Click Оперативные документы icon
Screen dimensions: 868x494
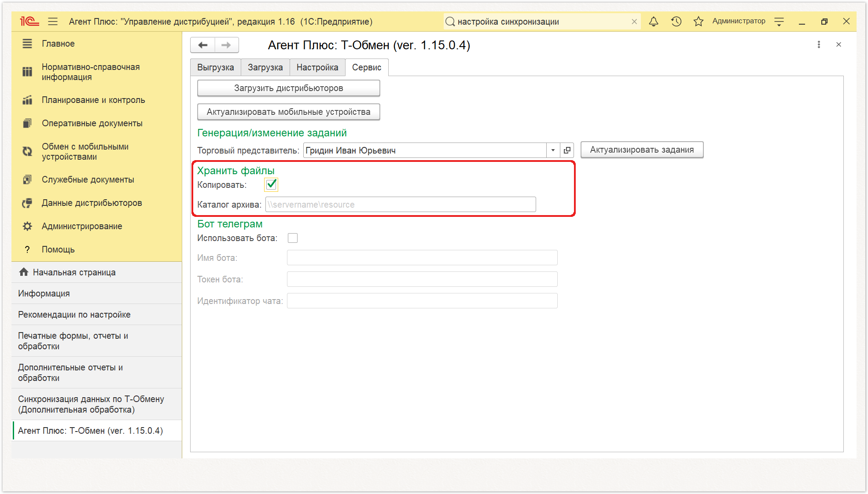click(x=27, y=123)
